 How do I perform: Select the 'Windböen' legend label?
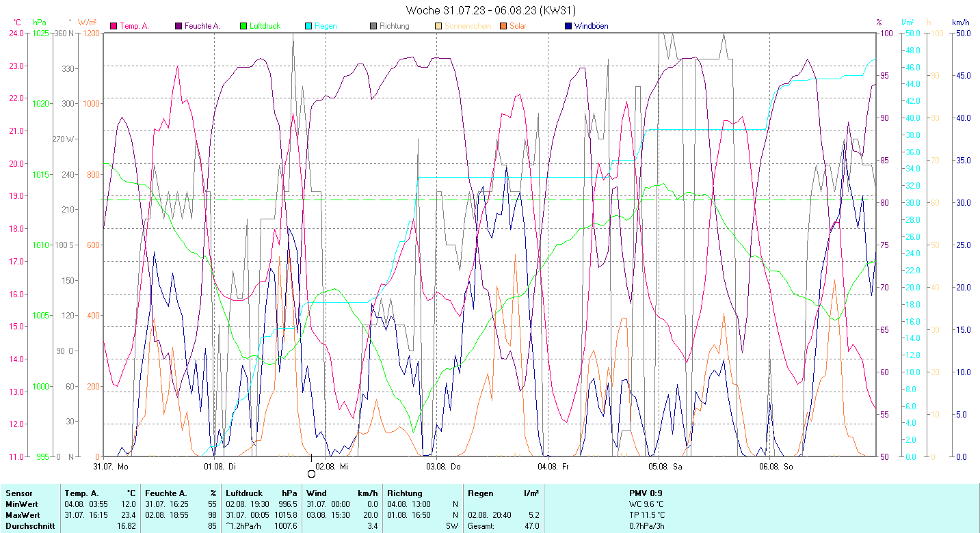pyautogui.click(x=591, y=26)
